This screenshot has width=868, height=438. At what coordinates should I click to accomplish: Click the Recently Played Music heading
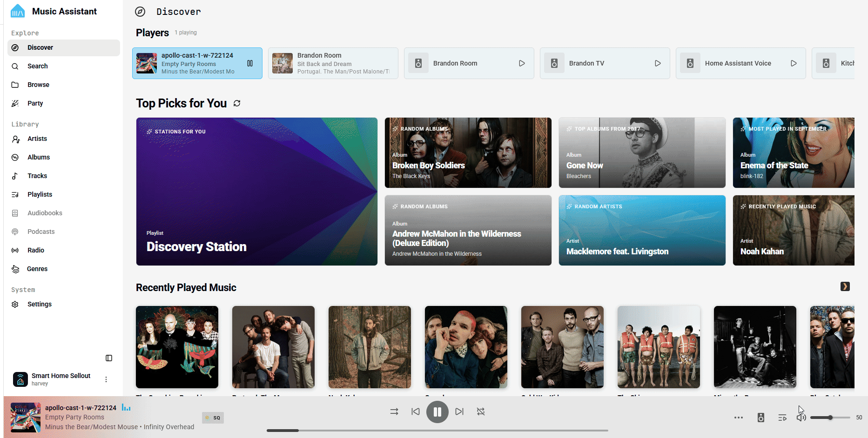coord(186,287)
